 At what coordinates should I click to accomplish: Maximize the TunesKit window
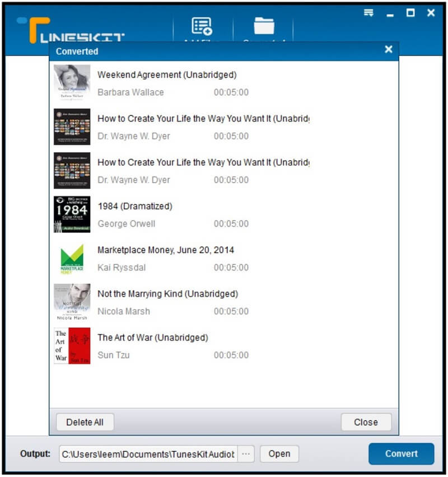[410, 13]
